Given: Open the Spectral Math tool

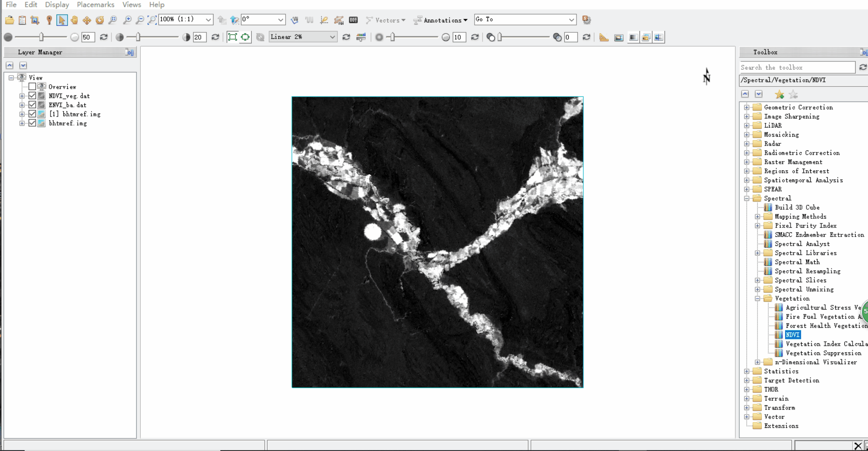Looking at the screenshot, I should point(797,262).
